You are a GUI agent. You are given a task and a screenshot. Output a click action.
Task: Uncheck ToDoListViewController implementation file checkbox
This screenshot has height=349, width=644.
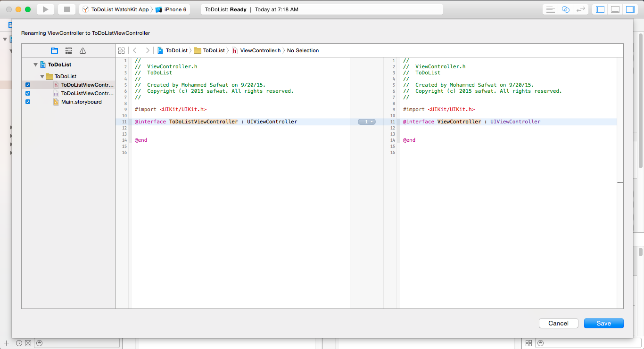click(x=28, y=93)
